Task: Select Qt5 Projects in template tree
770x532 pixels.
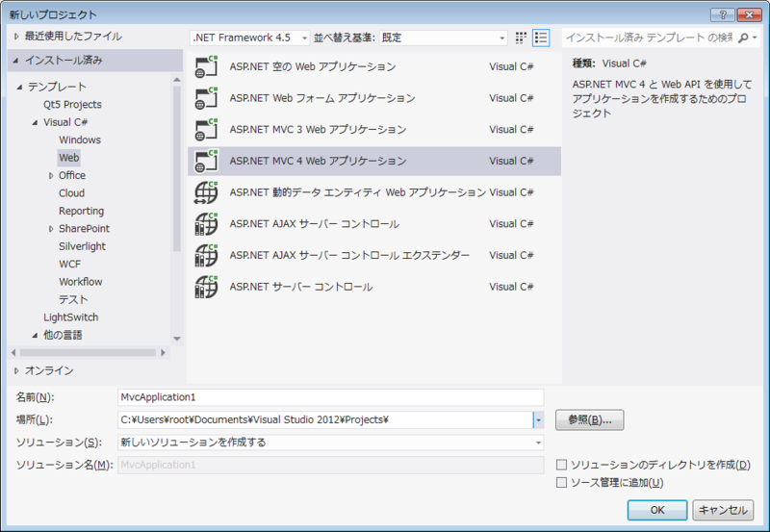Action: [x=72, y=105]
